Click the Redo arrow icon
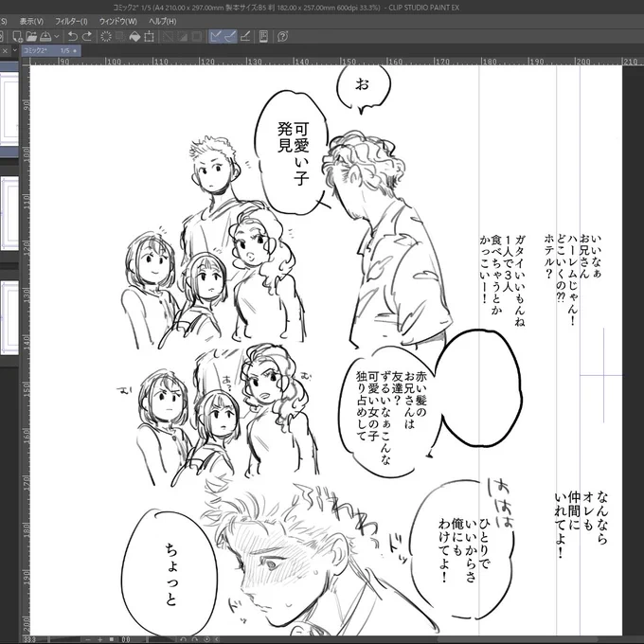 87,37
